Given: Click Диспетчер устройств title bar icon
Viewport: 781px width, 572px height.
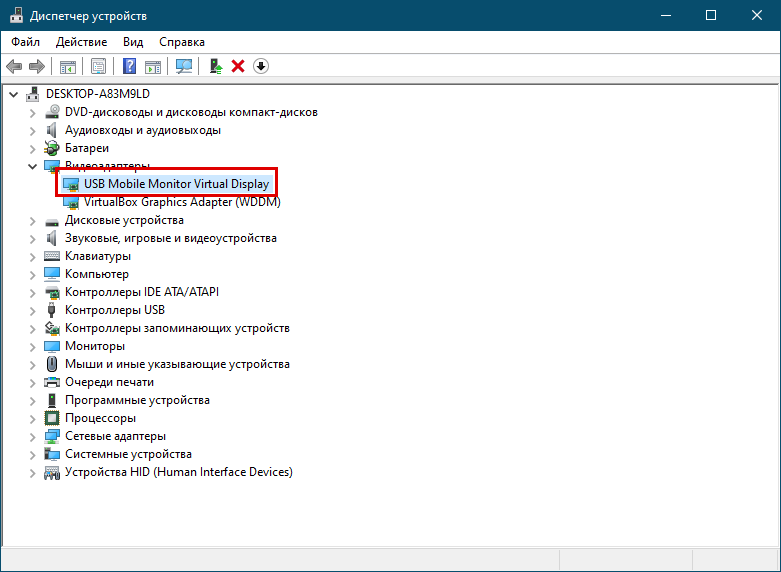Looking at the screenshot, I should (x=16, y=15).
